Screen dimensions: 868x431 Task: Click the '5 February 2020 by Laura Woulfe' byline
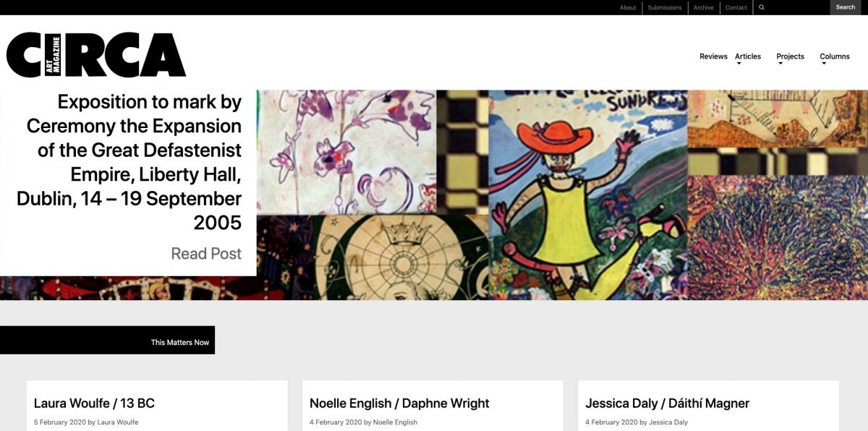tap(86, 422)
